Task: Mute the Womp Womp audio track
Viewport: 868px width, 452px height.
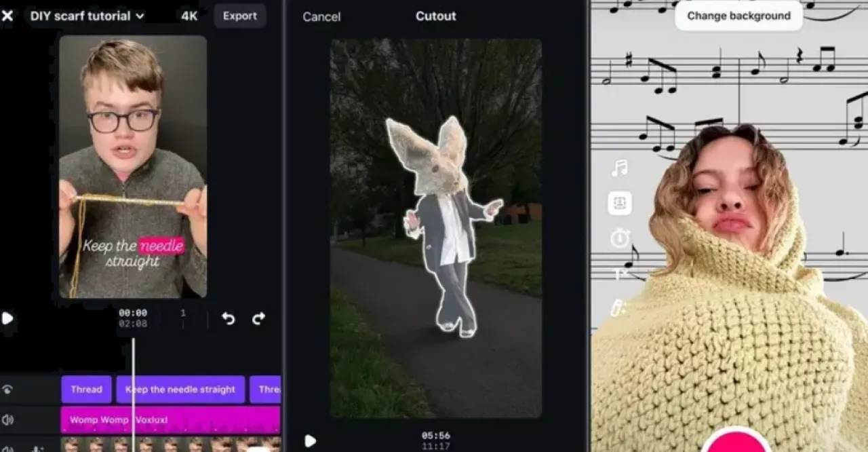Action: (x=7, y=420)
